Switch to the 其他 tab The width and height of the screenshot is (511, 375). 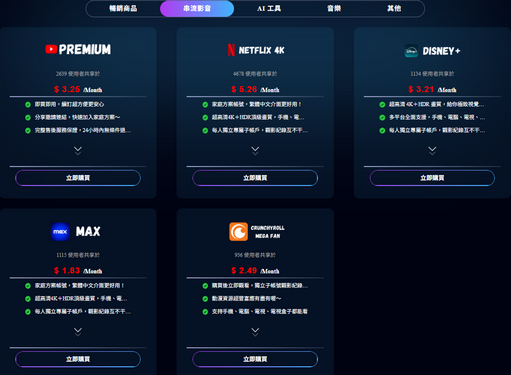394,8
